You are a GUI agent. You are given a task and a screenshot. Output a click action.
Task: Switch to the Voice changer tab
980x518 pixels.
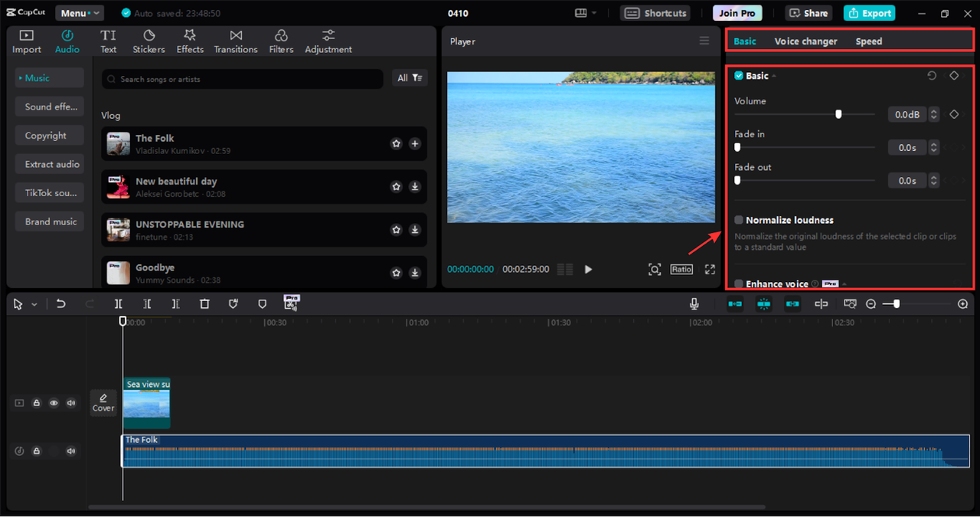click(805, 41)
